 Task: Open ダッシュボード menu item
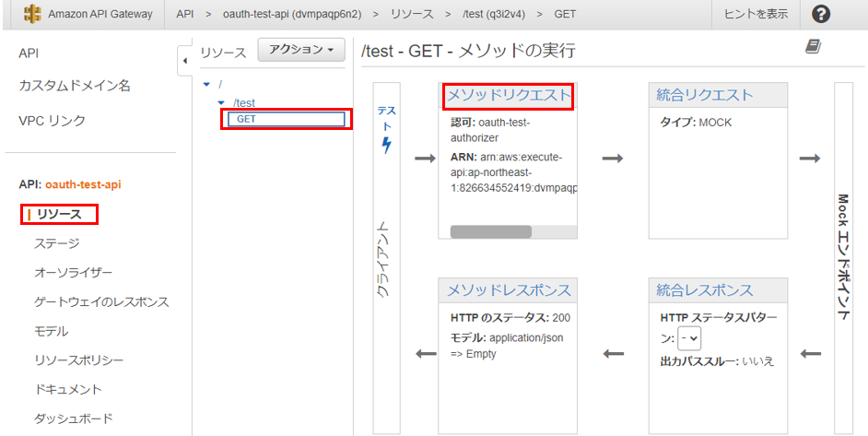point(73,418)
